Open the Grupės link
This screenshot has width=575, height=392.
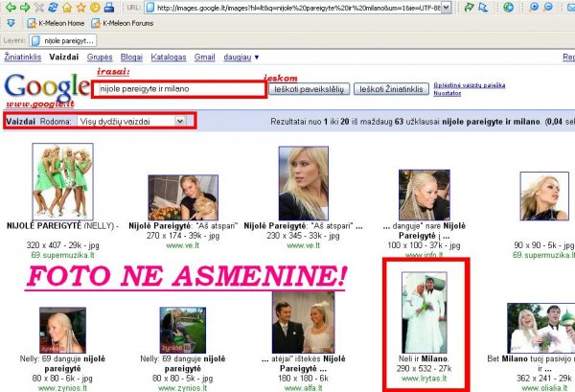[100, 57]
